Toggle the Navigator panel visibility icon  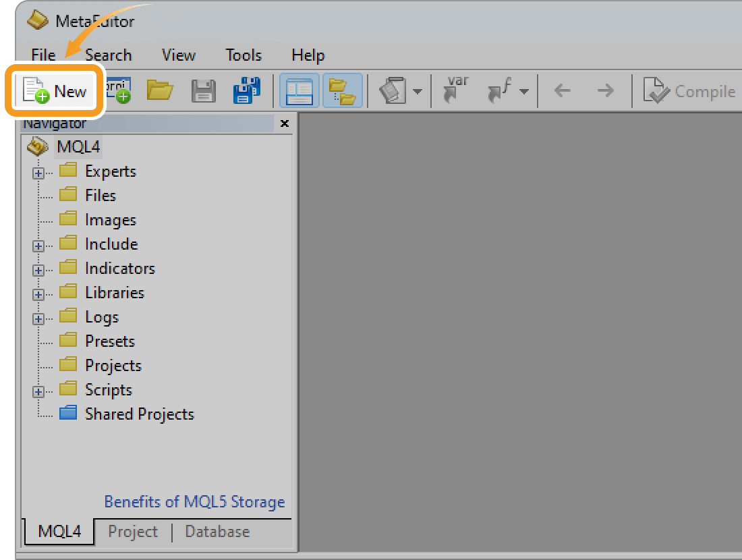pyautogui.click(x=299, y=90)
